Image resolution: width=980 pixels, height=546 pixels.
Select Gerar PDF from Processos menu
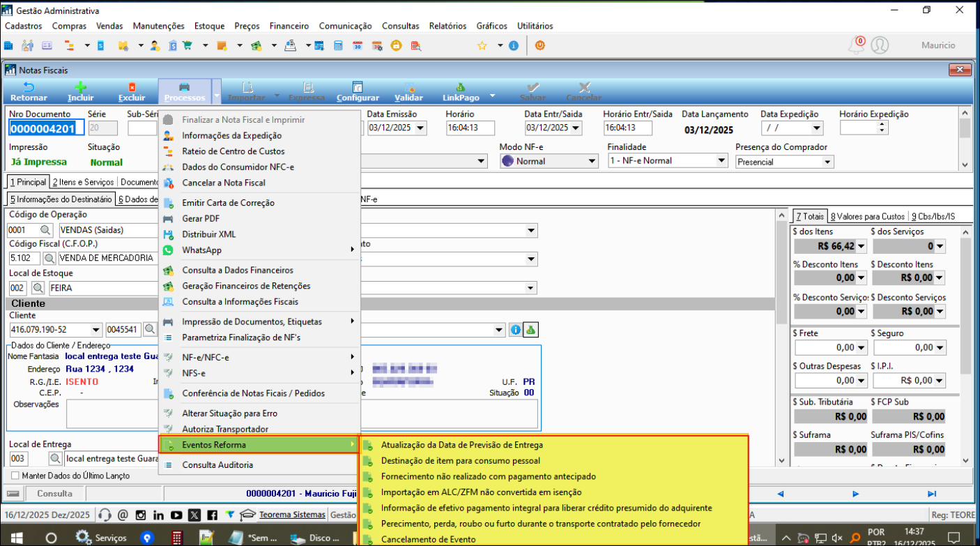tap(201, 218)
